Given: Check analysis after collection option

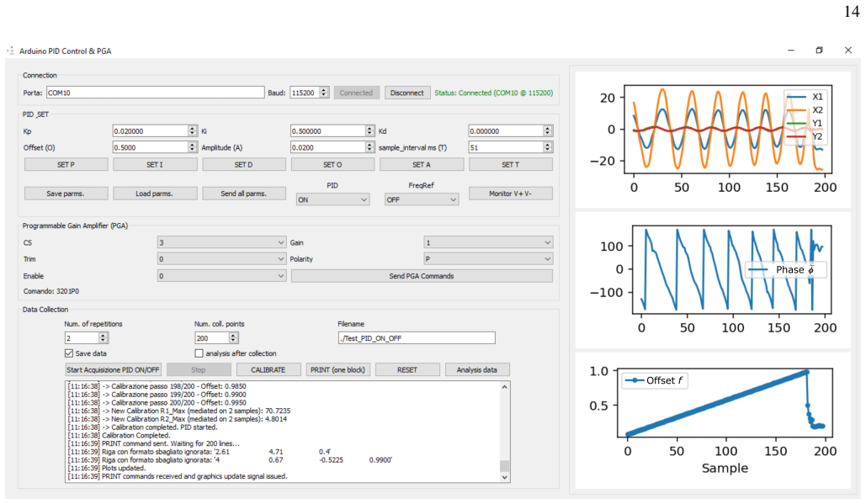Looking at the screenshot, I should click(x=199, y=353).
